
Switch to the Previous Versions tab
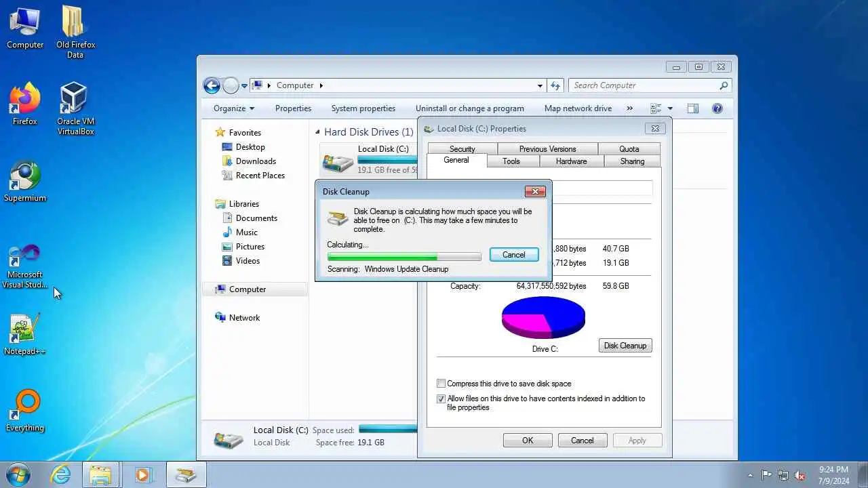(x=547, y=149)
